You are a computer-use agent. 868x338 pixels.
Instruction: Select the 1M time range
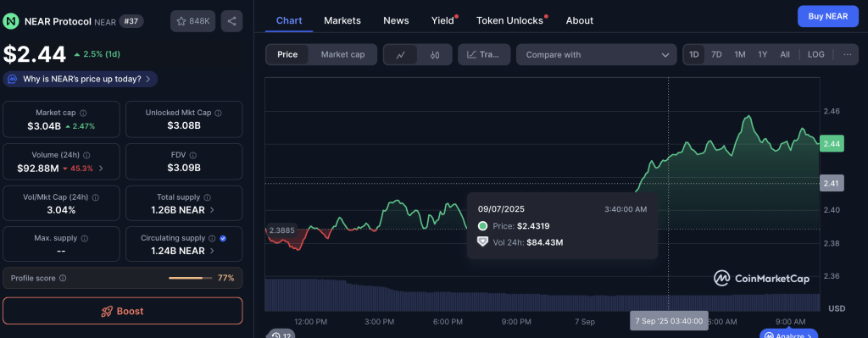[739, 55]
